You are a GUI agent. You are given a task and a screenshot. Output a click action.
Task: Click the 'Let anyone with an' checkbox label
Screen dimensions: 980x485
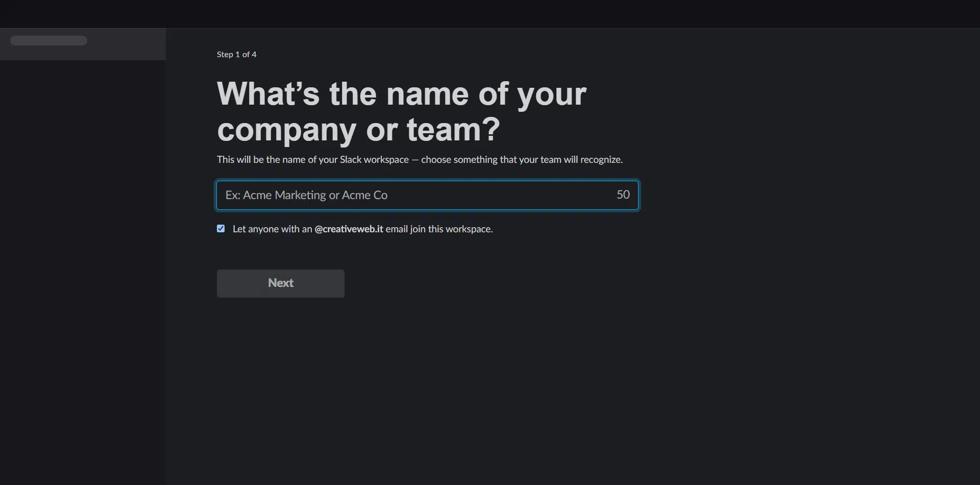272,229
